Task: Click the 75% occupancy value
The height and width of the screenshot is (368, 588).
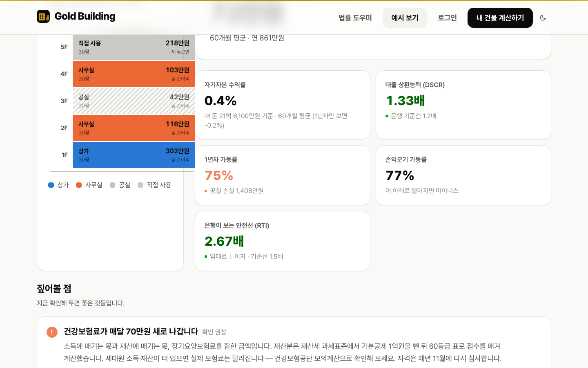Action: pyautogui.click(x=219, y=175)
